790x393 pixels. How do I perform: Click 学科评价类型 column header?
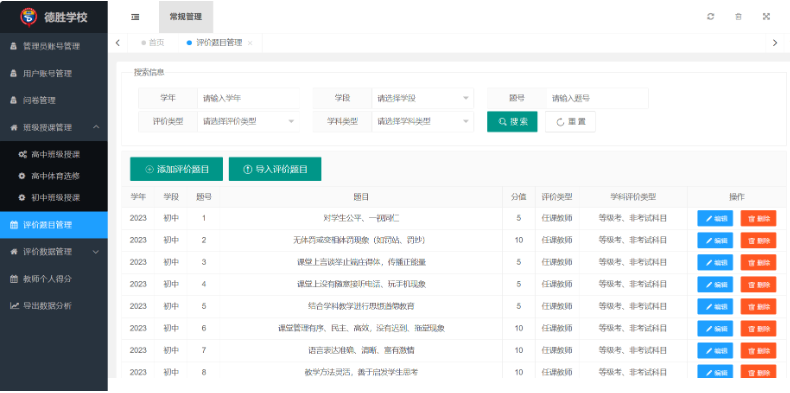pyautogui.click(x=633, y=197)
